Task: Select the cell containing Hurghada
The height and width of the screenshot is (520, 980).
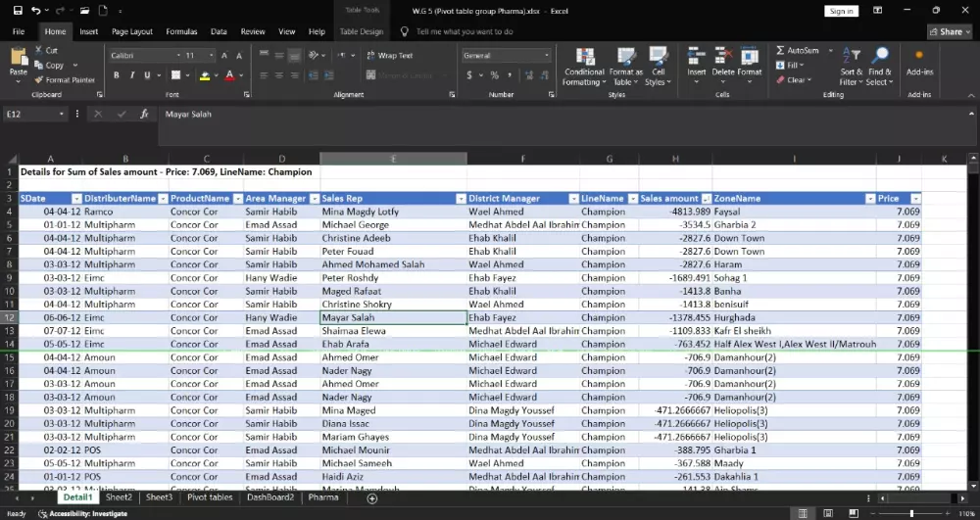Action: pyautogui.click(x=794, y=317)
